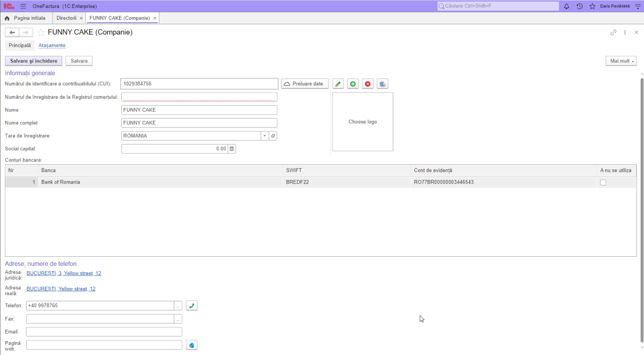The image size is (644, 355).
Task: Open the web page globe icon
Action: click(x=192, y=345)
